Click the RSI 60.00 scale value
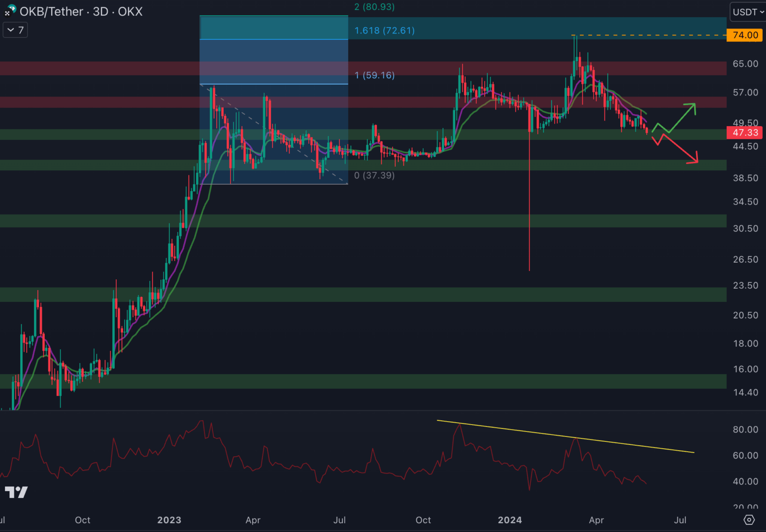This screenshot has height=532, width=766. (745, 456)
